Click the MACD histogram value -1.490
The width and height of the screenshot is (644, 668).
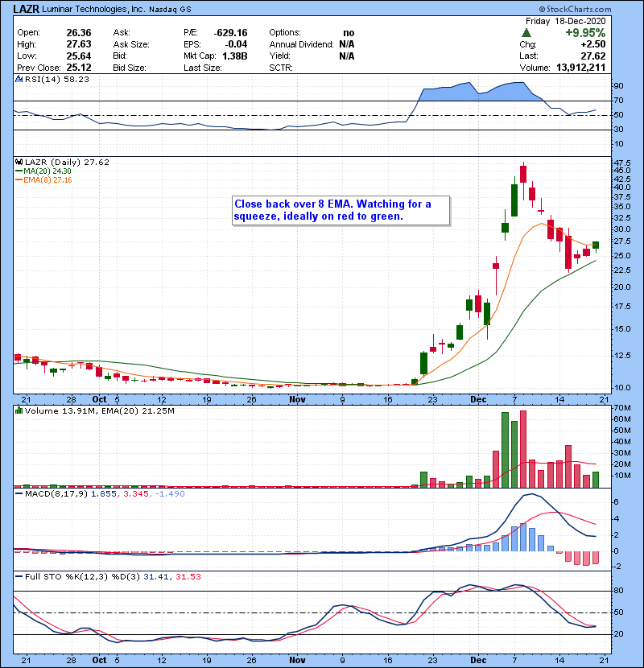coord(170,494)
